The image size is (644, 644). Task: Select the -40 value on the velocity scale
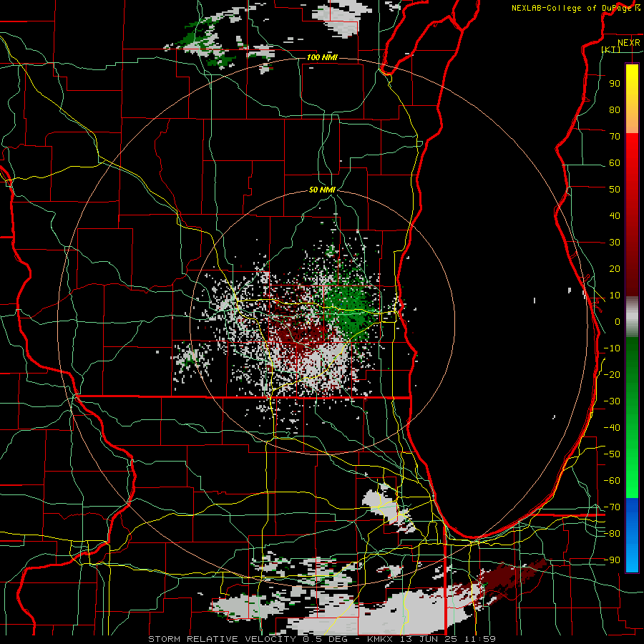(x=612, y=428)
